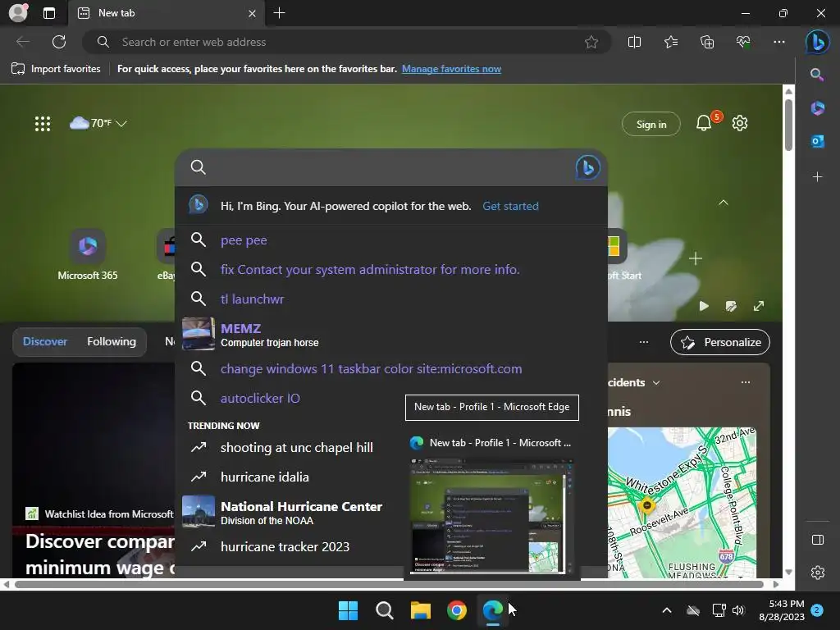
Task: Open feed more options ellipsis
Action: pyautogui.click(x=644, y=342)
